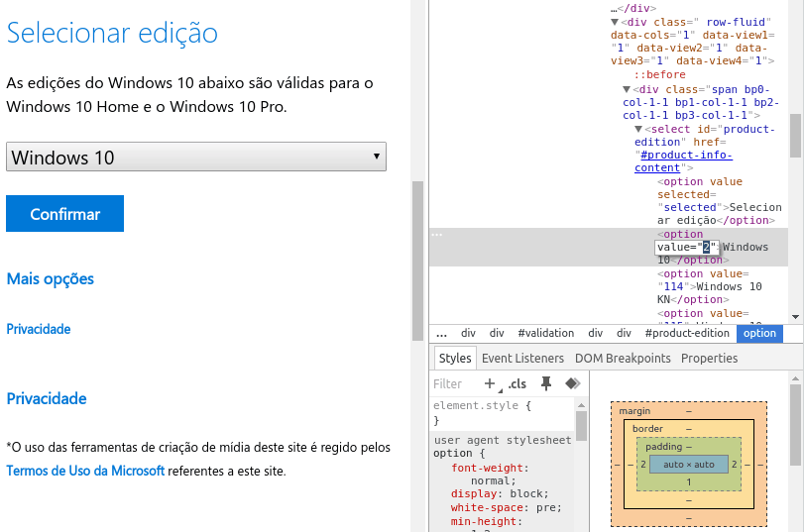Open the highlighted row's ellipsis actions menu
The image size is (804, 532).
[x=437, y=235]
